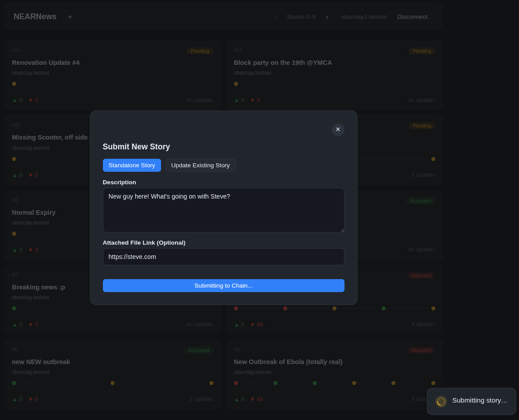
Task: Select timeline dot on Breaking news story
Action: tap(14, 309)
